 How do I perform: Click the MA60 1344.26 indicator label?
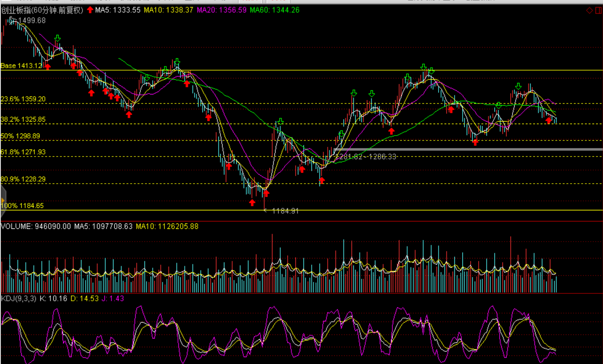point(275,10)
